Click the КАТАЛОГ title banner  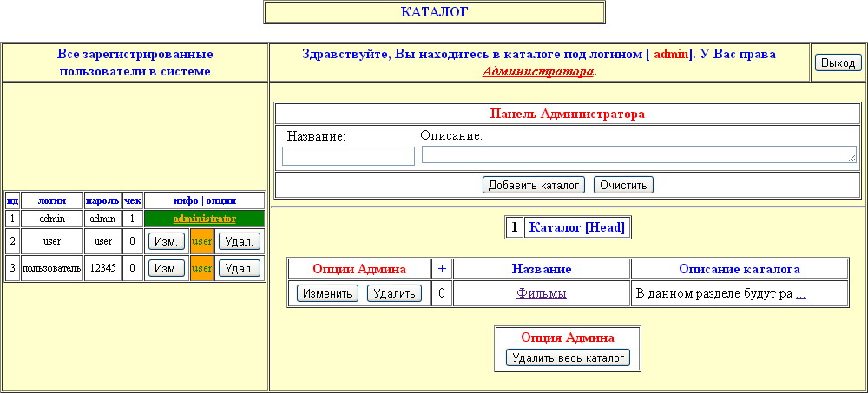[x=434, y=12]
